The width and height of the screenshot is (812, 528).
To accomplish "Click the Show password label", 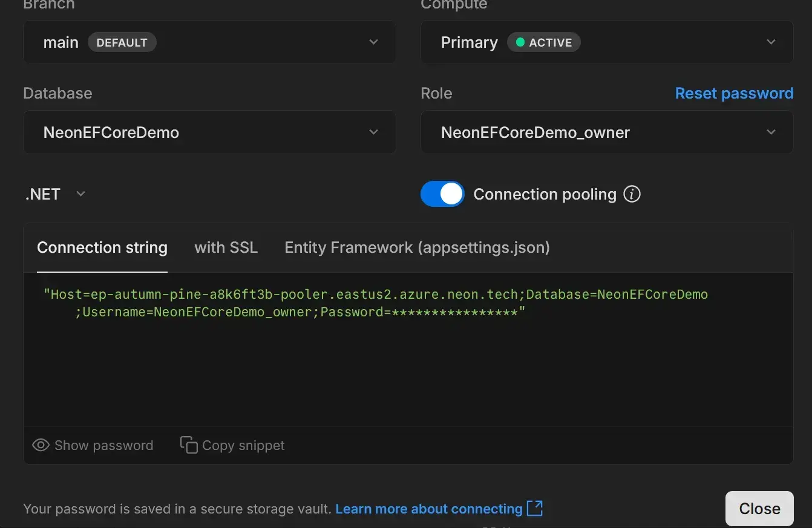I will pos(103,446).
